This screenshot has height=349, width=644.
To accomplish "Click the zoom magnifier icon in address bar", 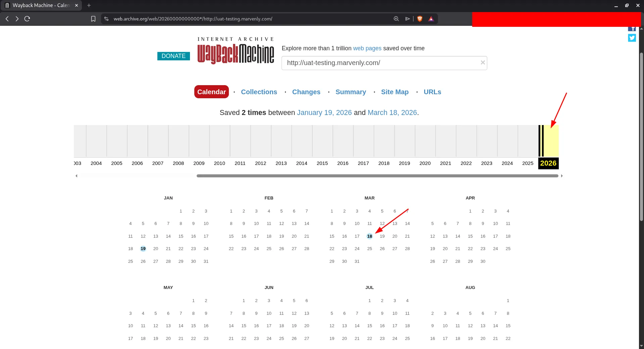I will tap(396, 19).
